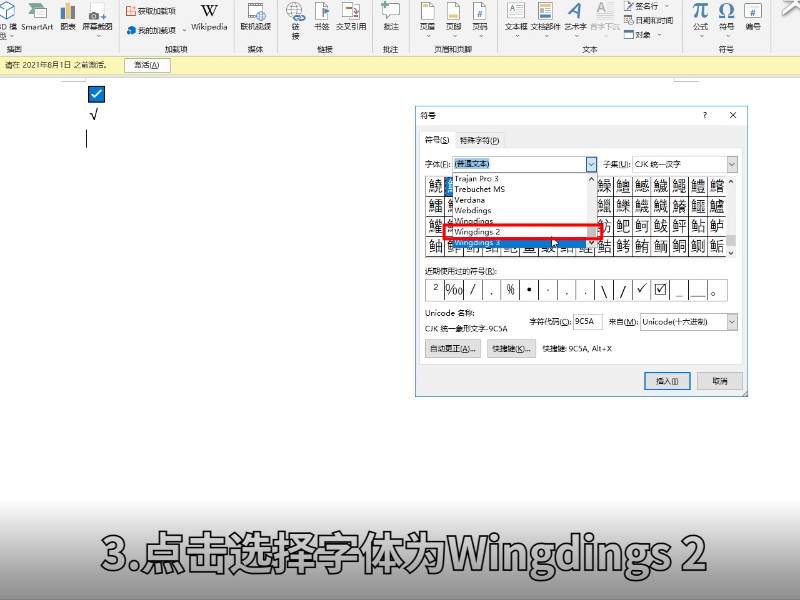Insert date and time (日期和时间)
800x600 pixels.
click(x=648, y=20)
